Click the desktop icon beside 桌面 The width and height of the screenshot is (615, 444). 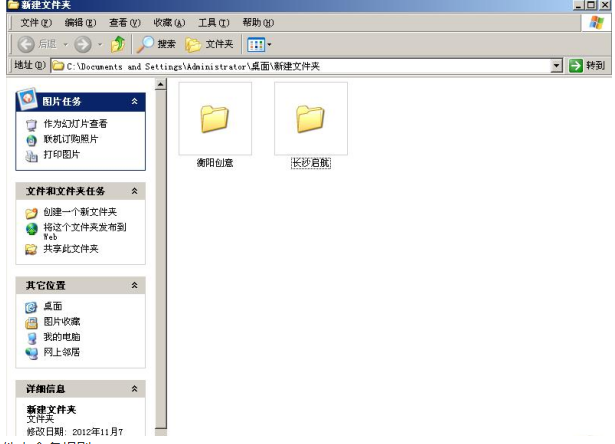click(31, 307)
